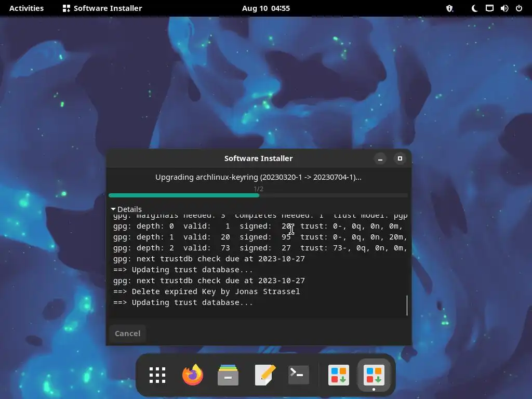Open the clock and calendar menu
This screenshot has height=399, width=532.
click(x=266, y=8)
